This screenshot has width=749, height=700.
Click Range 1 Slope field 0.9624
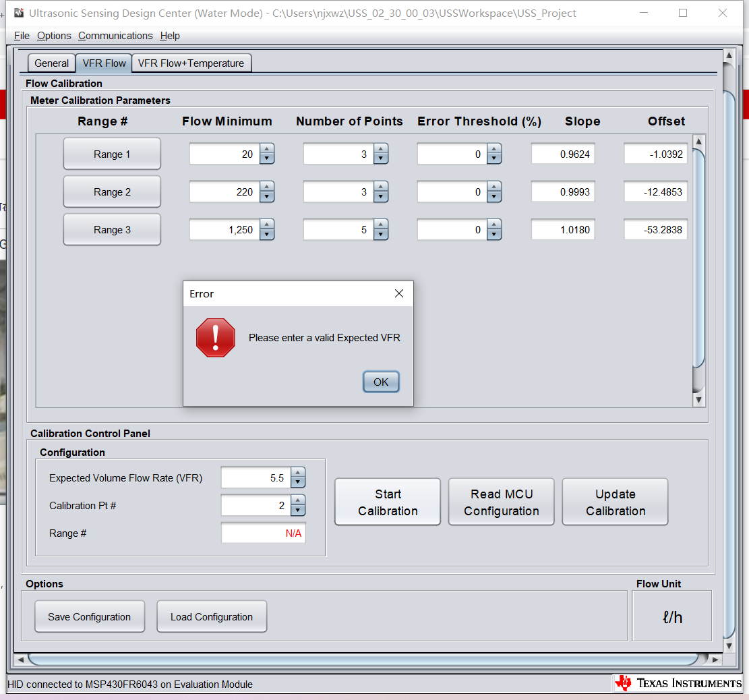tap(563, 154)
